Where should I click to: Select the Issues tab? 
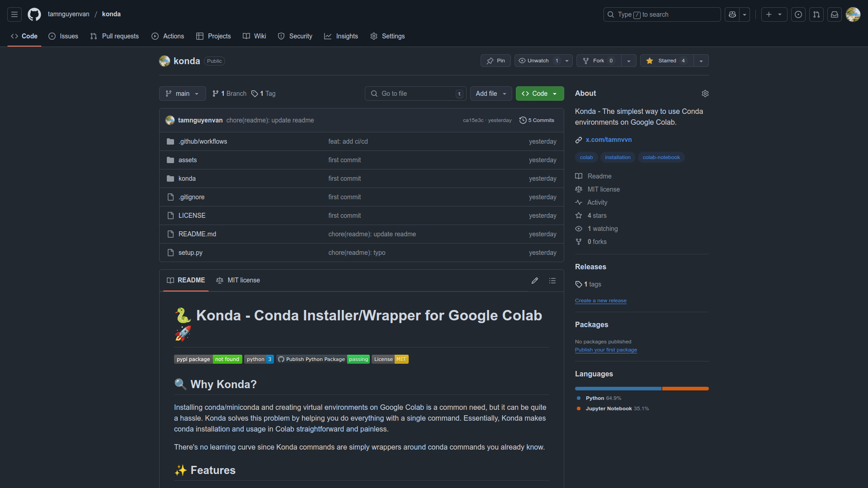pos(63,36)
